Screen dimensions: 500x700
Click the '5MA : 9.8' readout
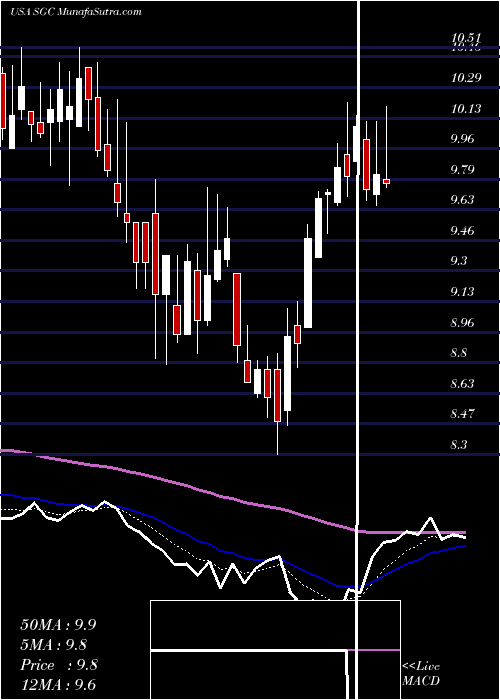coord(54,645)
